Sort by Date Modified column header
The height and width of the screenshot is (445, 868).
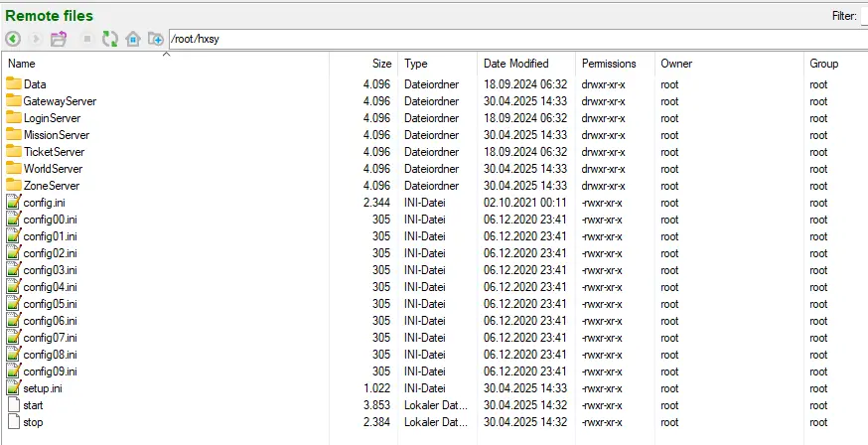click(x=526, y=64)
